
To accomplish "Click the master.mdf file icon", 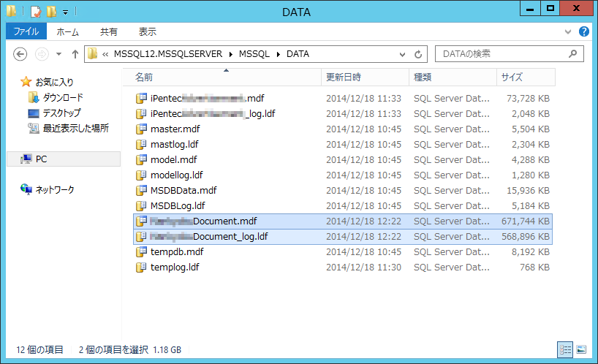I will pyautogui.click(x=142, y=129).
